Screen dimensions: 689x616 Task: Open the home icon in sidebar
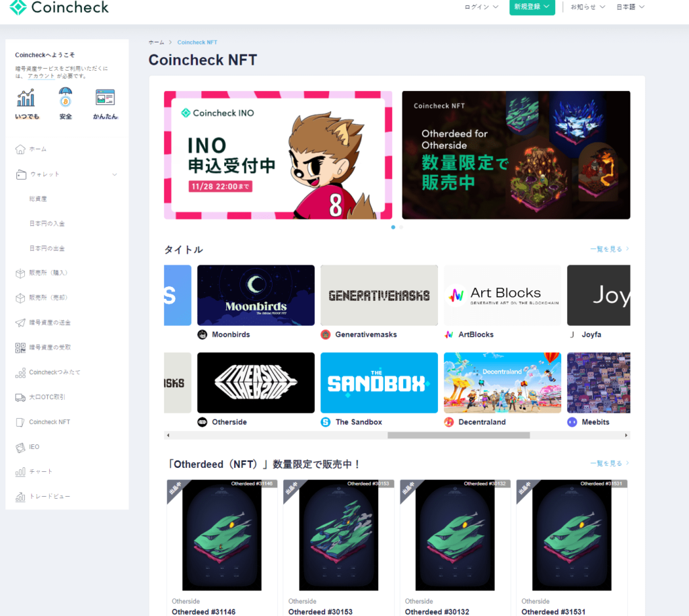20,149
